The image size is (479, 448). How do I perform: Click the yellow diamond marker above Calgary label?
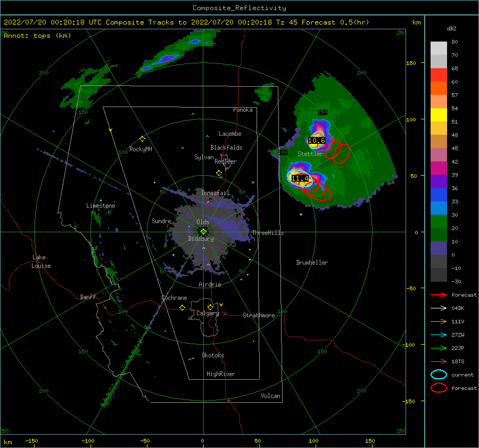pyautogui.click(x=210, y=307)
